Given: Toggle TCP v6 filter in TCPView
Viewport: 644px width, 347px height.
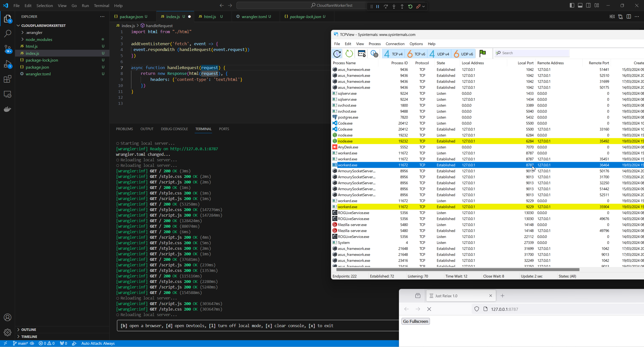Looking at the screenshot, I should click(x=416, y=54).
